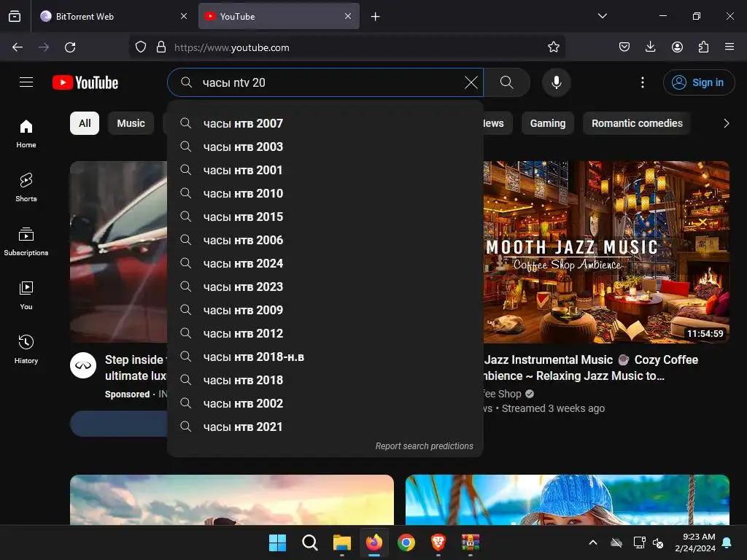Reload the page

70,47
